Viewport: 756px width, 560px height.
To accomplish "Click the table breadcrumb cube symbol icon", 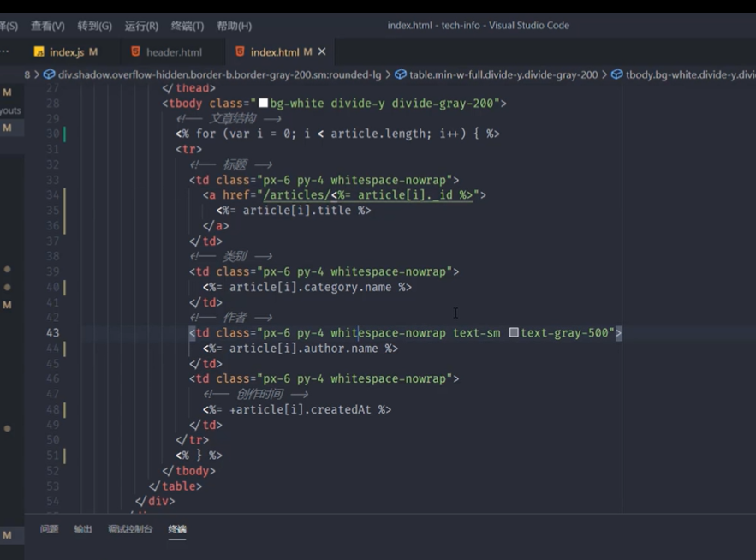I will pos(401,74).
